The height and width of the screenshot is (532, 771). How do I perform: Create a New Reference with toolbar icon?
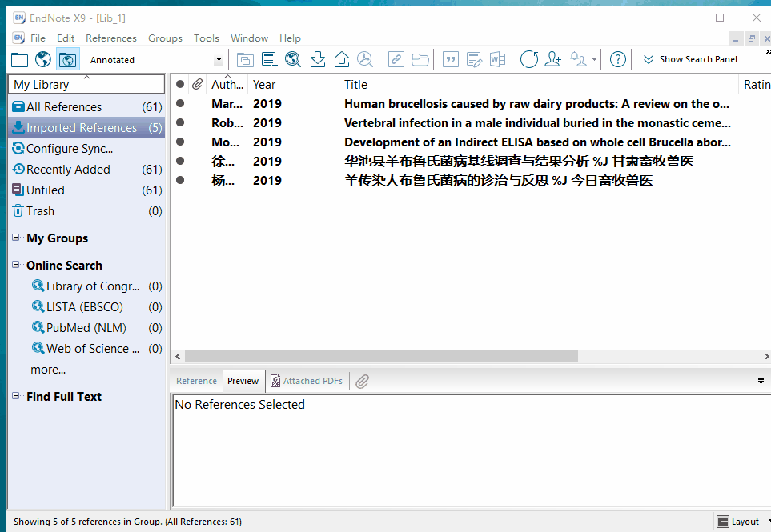pos(270,60)
